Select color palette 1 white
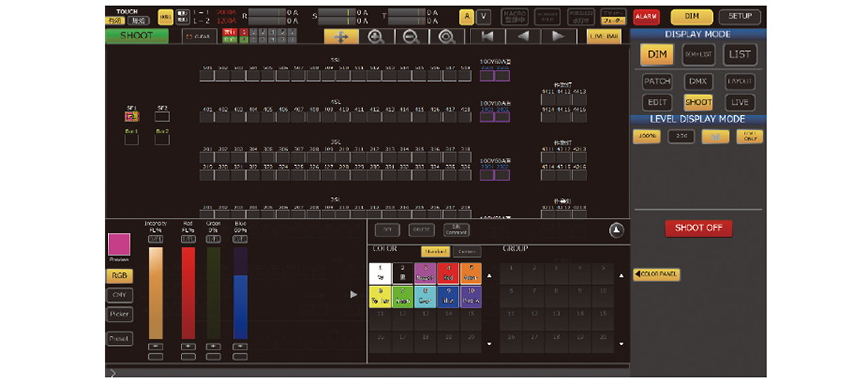 [380, 273]
